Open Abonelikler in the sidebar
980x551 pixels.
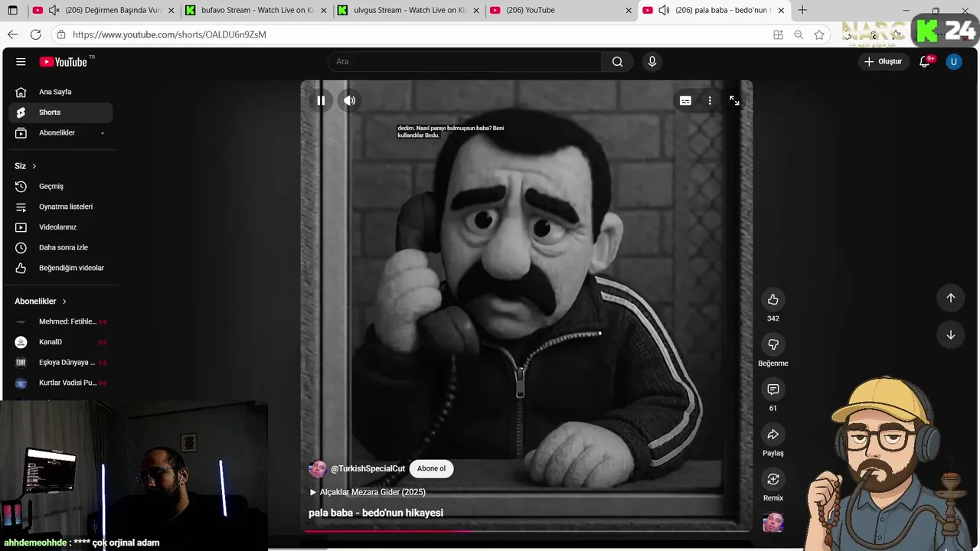60,133
